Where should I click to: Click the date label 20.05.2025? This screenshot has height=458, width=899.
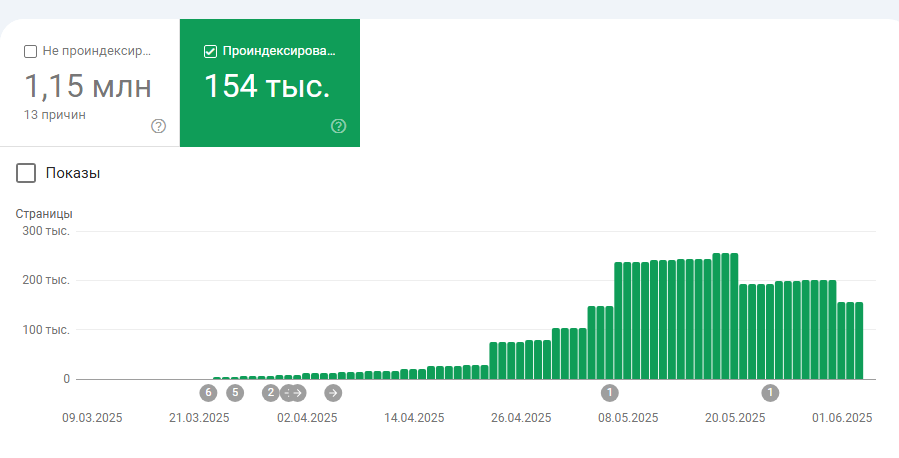coord(735,418)
